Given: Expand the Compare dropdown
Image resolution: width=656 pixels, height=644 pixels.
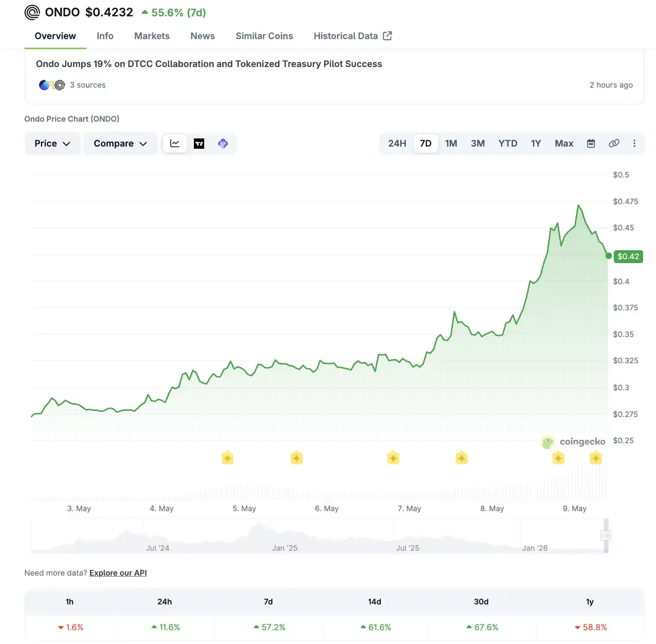Looking at the screenshot, I should point(120,144).
